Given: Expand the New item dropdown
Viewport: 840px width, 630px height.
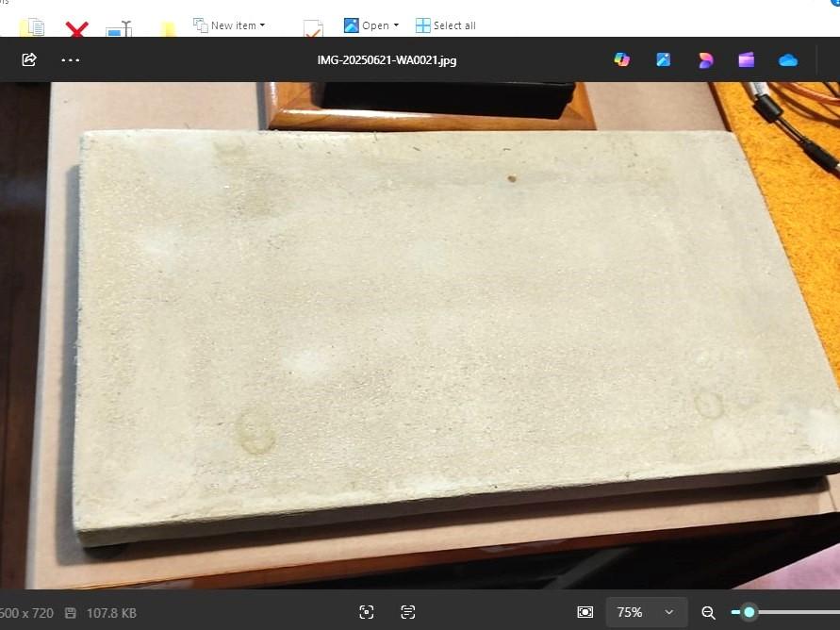Looking at the screenshot, I should pyautogui.click(x=229, y=25).
